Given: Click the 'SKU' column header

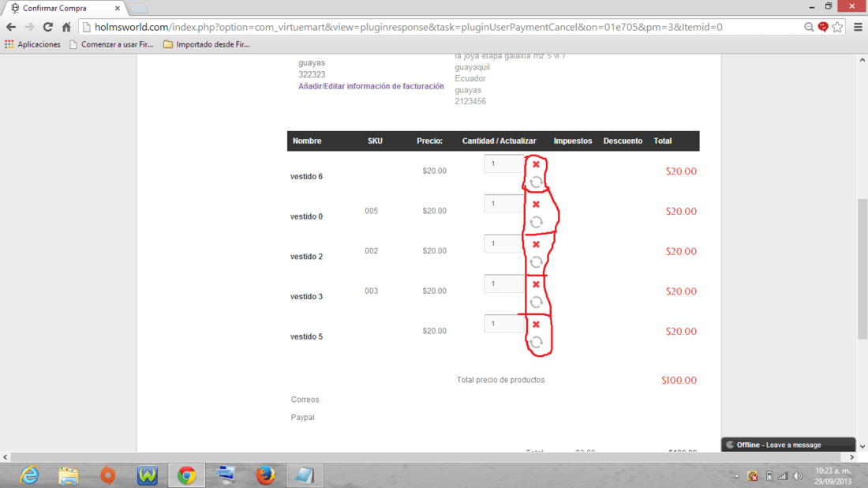Looking at the screenshot, I should click(375, 141).
